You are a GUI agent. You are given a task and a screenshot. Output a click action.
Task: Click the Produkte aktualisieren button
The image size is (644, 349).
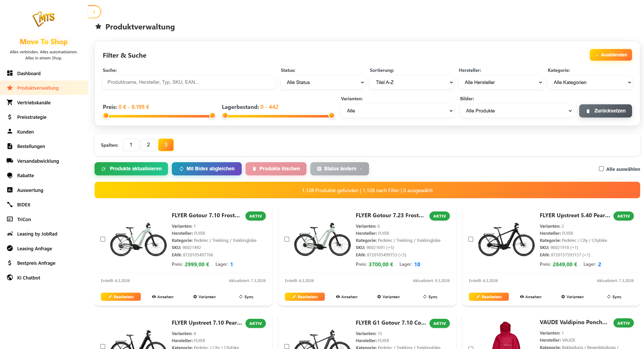tap(131, 169)
